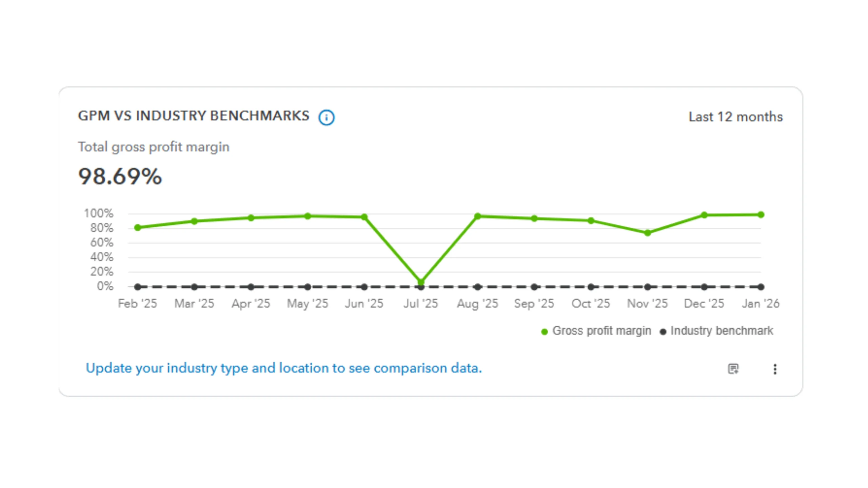Click the 98.69% total margin value
This screenshot has width=868, height=488.
click(x=120, y=177)
